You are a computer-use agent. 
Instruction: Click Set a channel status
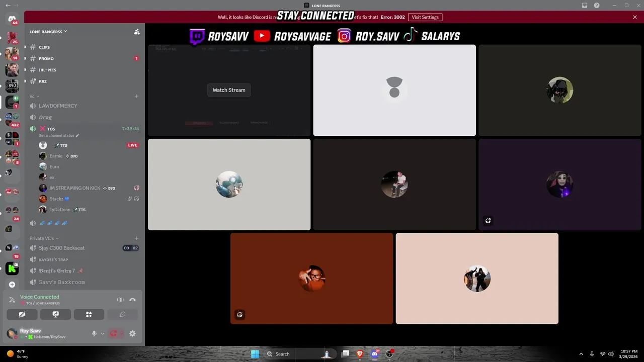tap(56, 136)
